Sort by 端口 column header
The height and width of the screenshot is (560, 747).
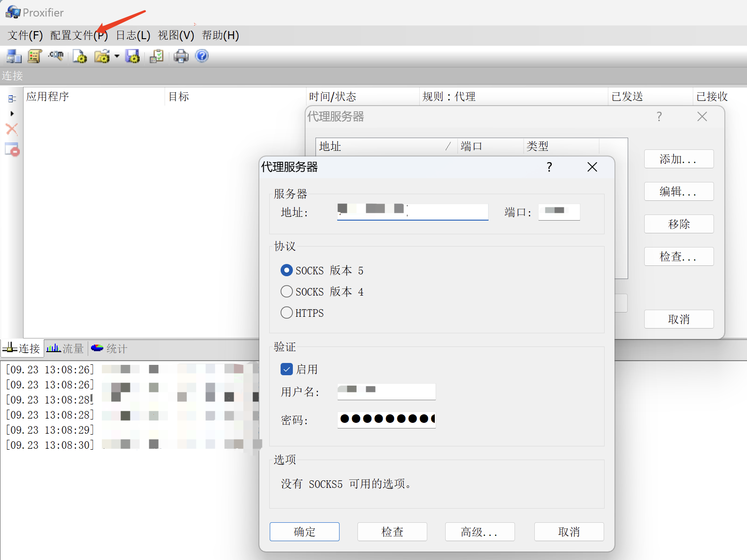point(490,146)
